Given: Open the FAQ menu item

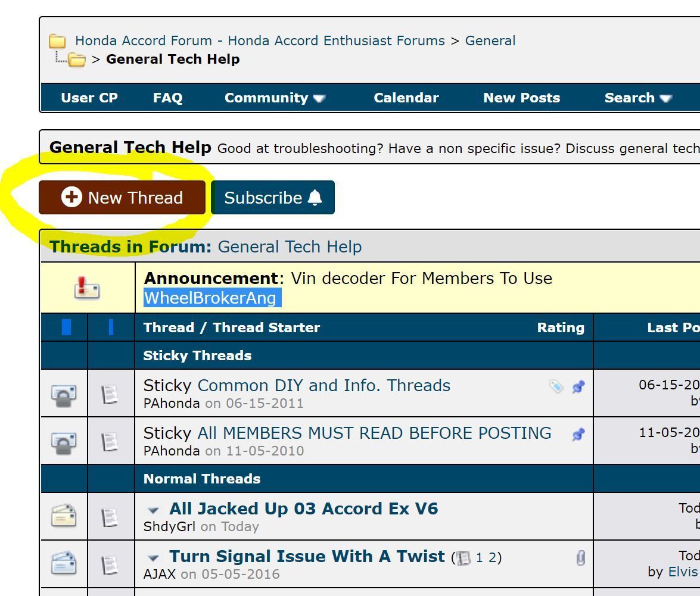Looking at the screenshot, I should tap(167, 98).
